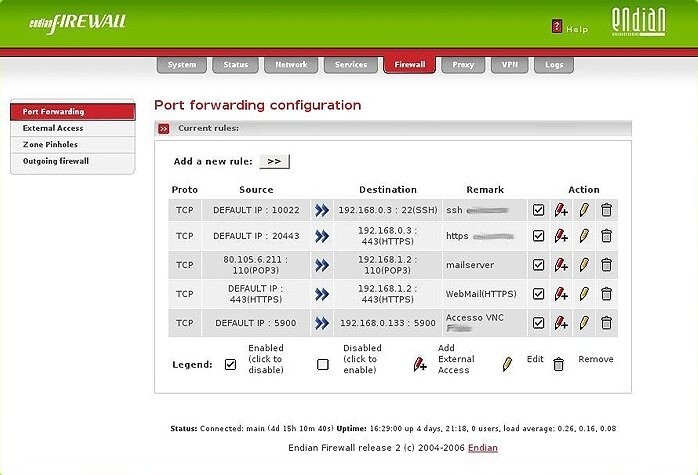Click the red Help question mark icon

557,26
